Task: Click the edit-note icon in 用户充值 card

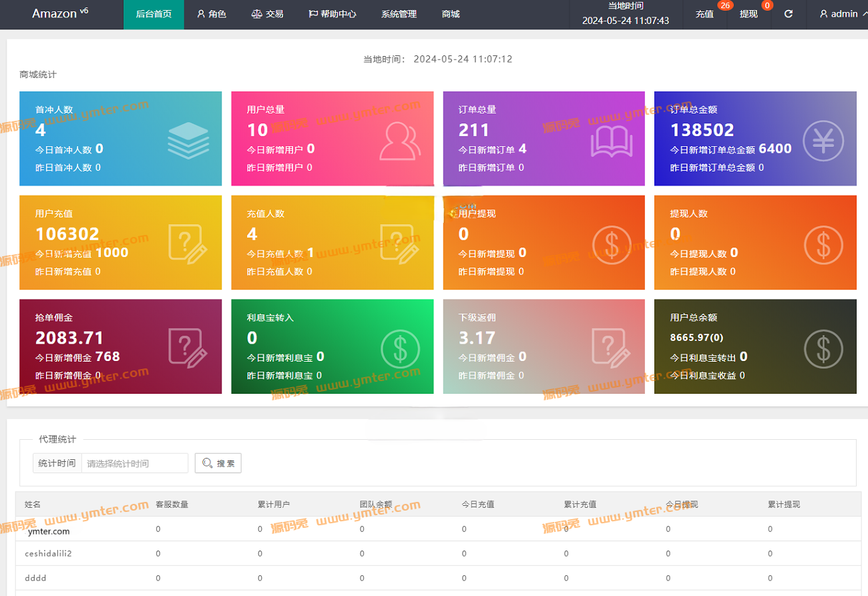Action: tap(188, 244)
